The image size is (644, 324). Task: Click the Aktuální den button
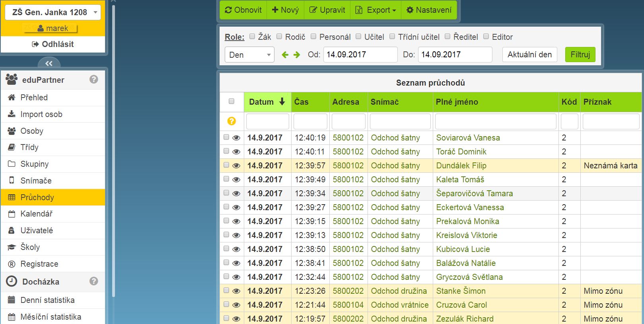(529, 55)
